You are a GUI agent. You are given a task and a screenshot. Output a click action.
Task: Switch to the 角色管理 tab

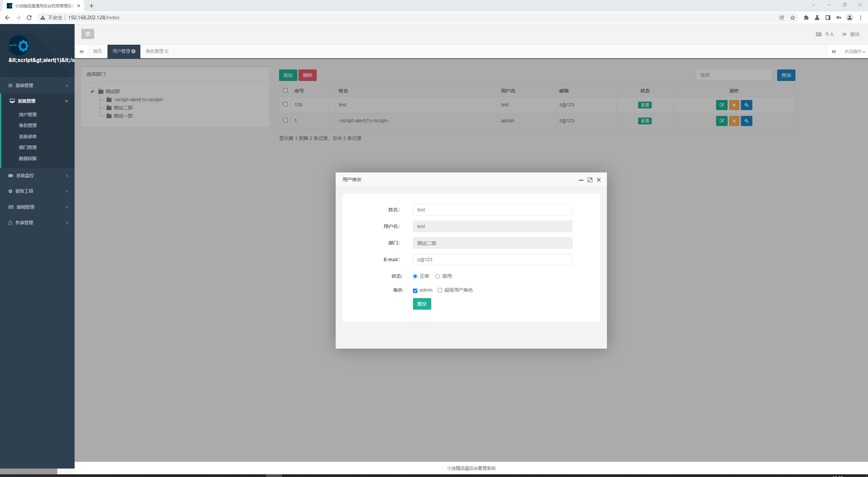pos(154,51)
